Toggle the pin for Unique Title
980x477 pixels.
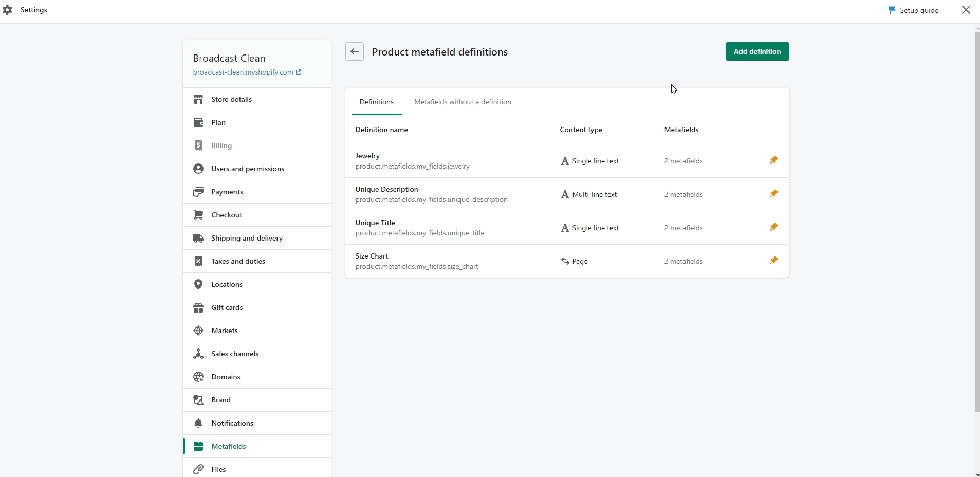(x=773, y=227)
